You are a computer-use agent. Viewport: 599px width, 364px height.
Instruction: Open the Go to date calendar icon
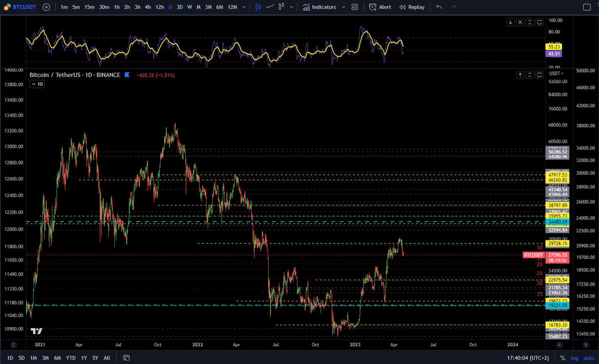pos(126,358)
